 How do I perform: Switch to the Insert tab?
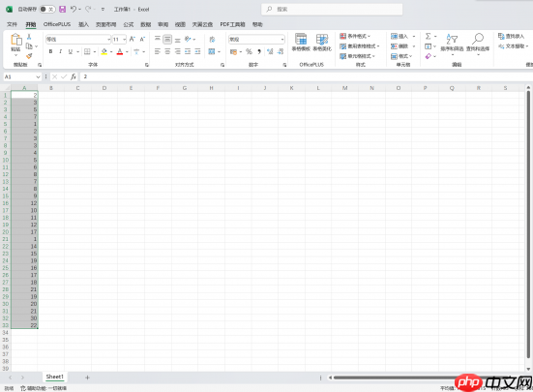pos(83,24)
